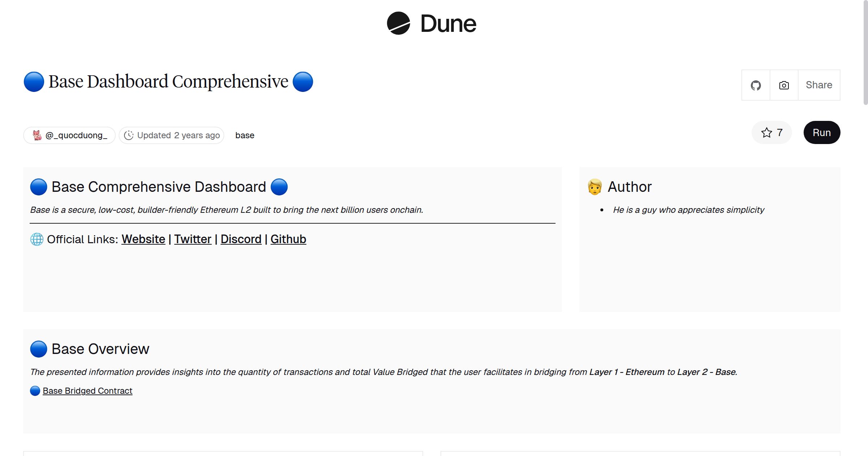This screenshot has height=456, width=868.
Task: Click the pig avatar in the author badge
Action: point(37,135)
